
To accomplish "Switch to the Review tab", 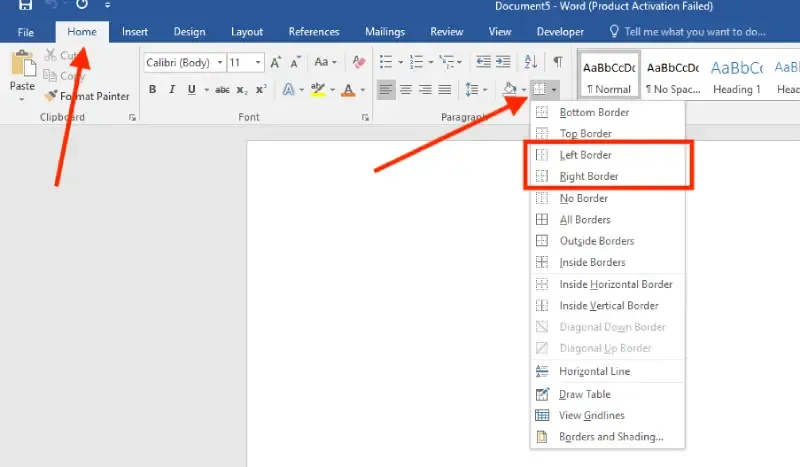I will click(446, 32).
